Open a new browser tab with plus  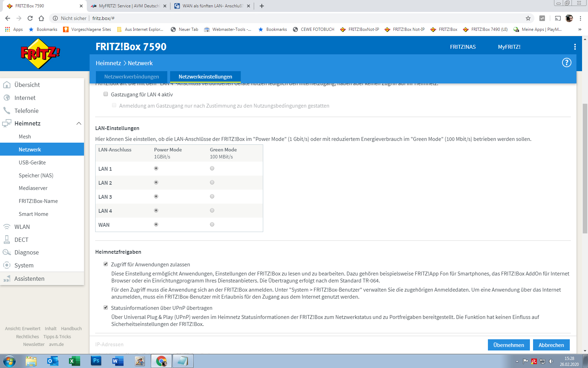pyautogui.click(x=262, y=6)
